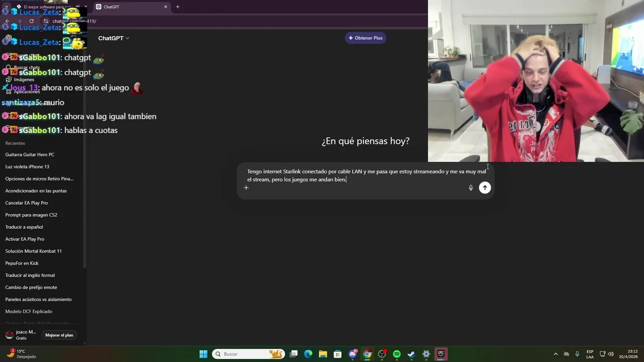Open volume control from tray speaker icon
Screen dimensions: 644x362
click(x=611, y=354)
